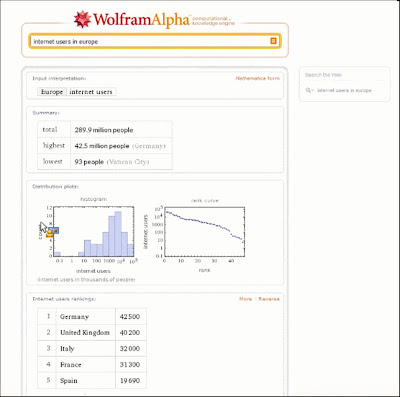Image resolution: width=400 pixels, height=397 pixels.
Task: Click the 'lowest' row label
Action: [x=53, y=162]
